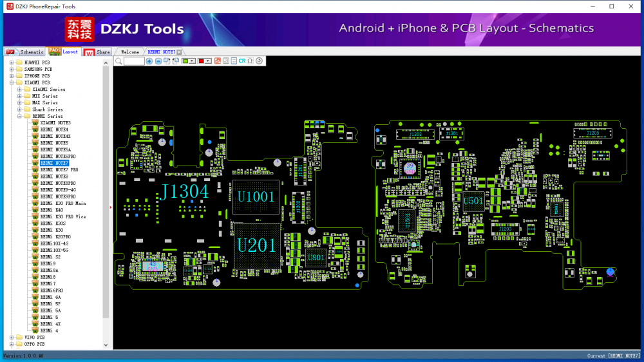644x362 pixels.
Task: Click chip U501 on right board
Action: 473,202
